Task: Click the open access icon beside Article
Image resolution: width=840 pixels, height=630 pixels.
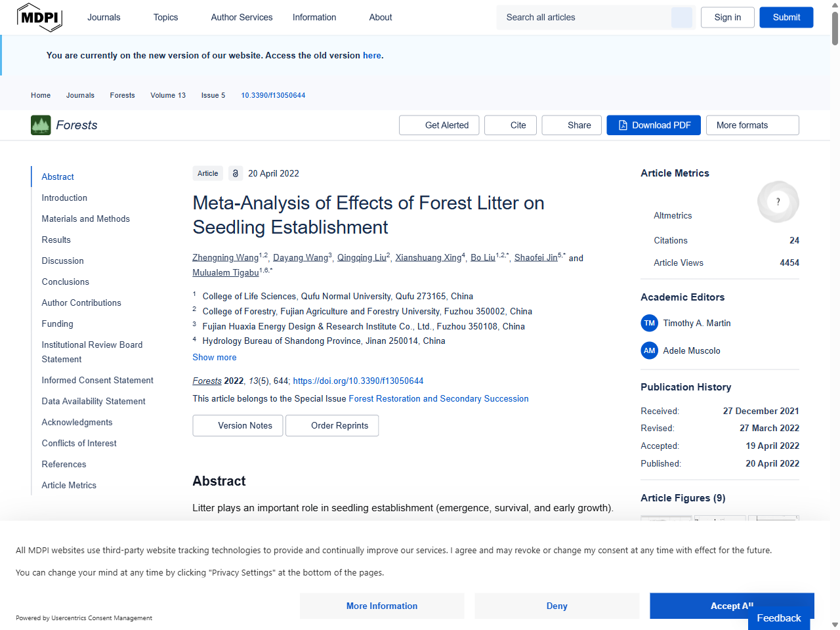Action: point(236,173)
